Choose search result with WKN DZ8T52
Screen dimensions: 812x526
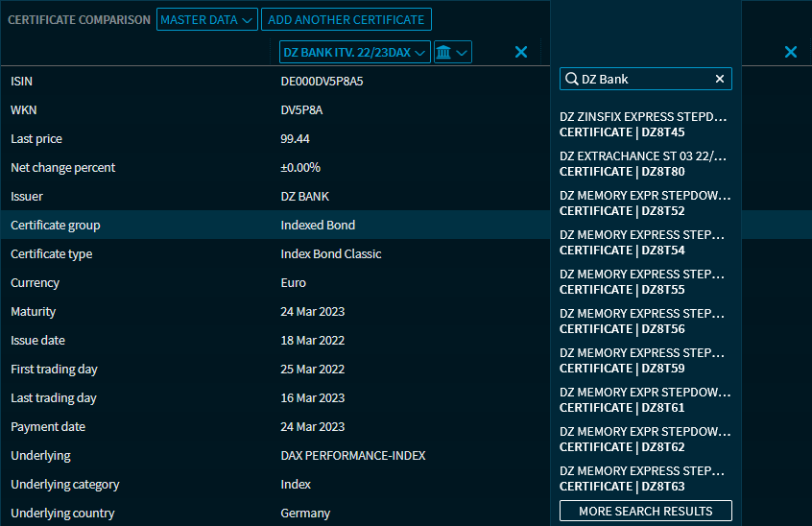tap(643, 203)
